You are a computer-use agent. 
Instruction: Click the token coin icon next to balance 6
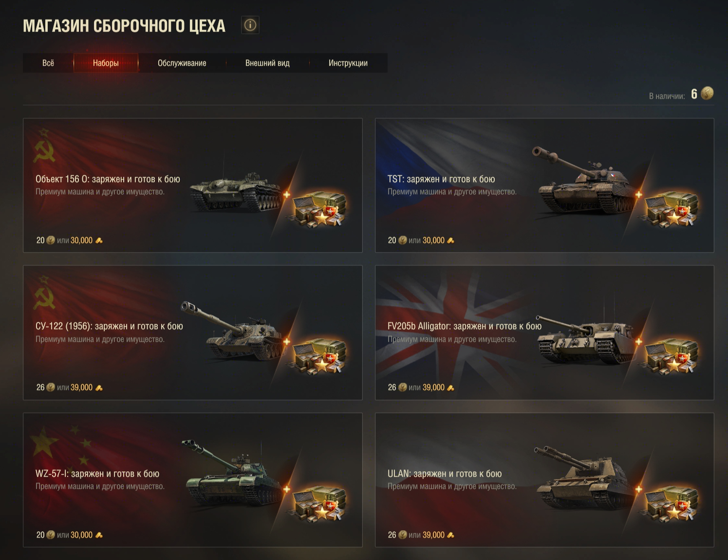pyautogui.click(x=707, y=93)
